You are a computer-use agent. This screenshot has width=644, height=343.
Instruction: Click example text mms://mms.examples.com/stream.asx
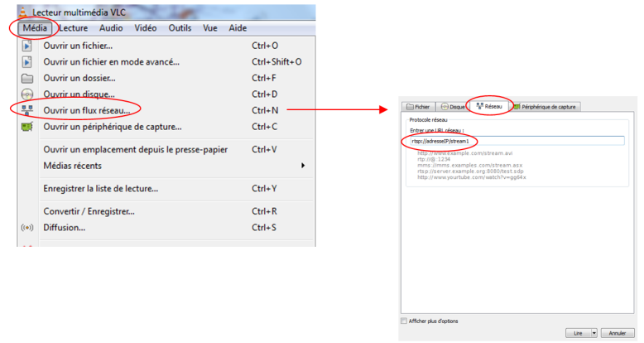coord(470,166)
